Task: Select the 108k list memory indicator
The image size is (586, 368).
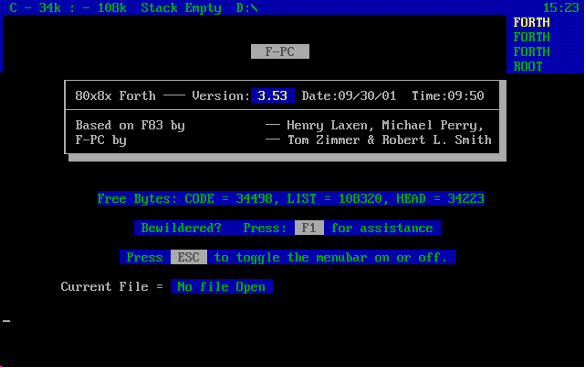Action: pos(112,7)
